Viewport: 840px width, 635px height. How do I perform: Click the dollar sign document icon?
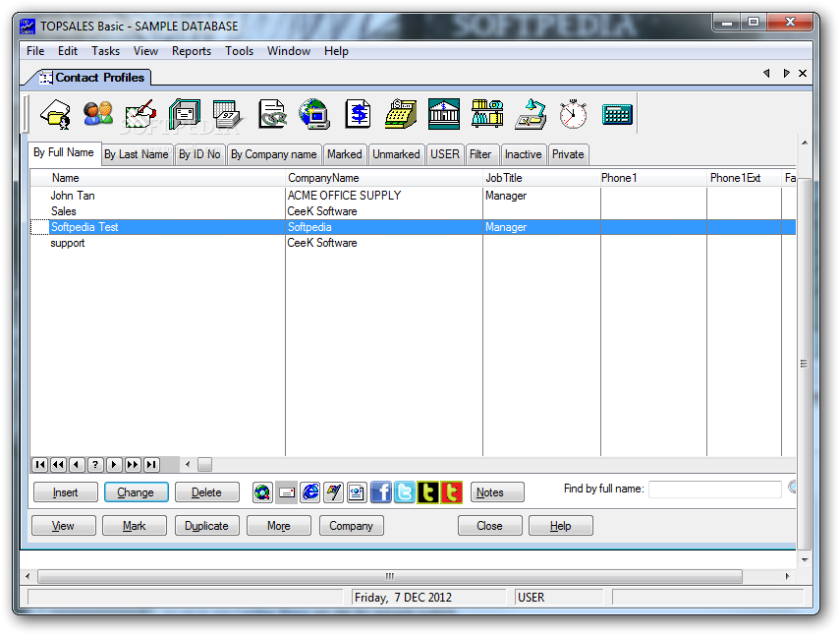coord(358,114)
